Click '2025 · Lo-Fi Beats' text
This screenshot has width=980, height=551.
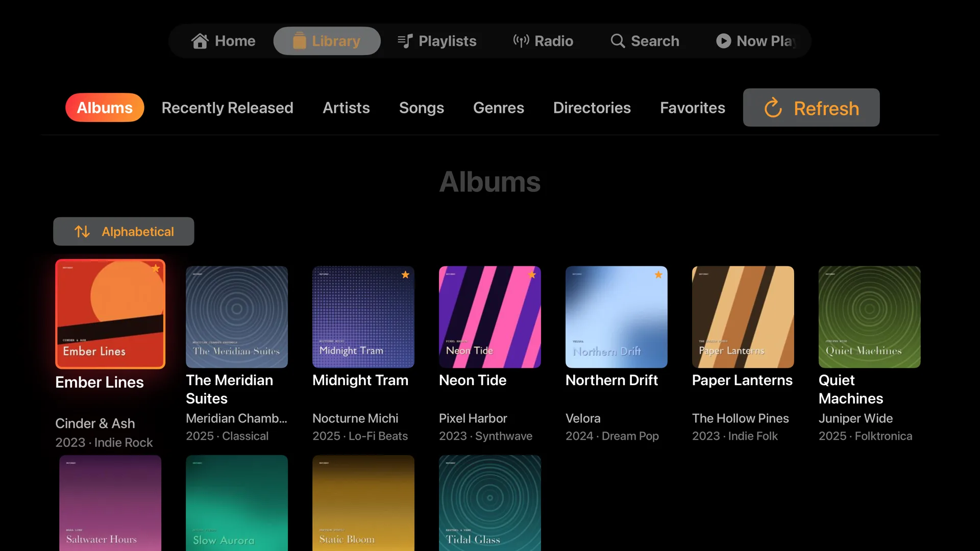[x=360, y=436]
